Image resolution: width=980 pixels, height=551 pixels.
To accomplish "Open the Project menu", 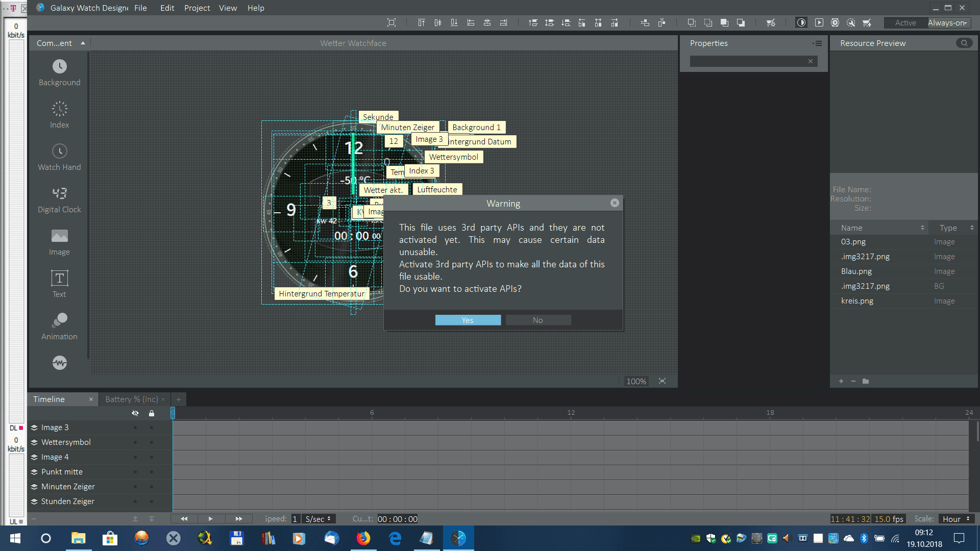I will tap(197, 8).
